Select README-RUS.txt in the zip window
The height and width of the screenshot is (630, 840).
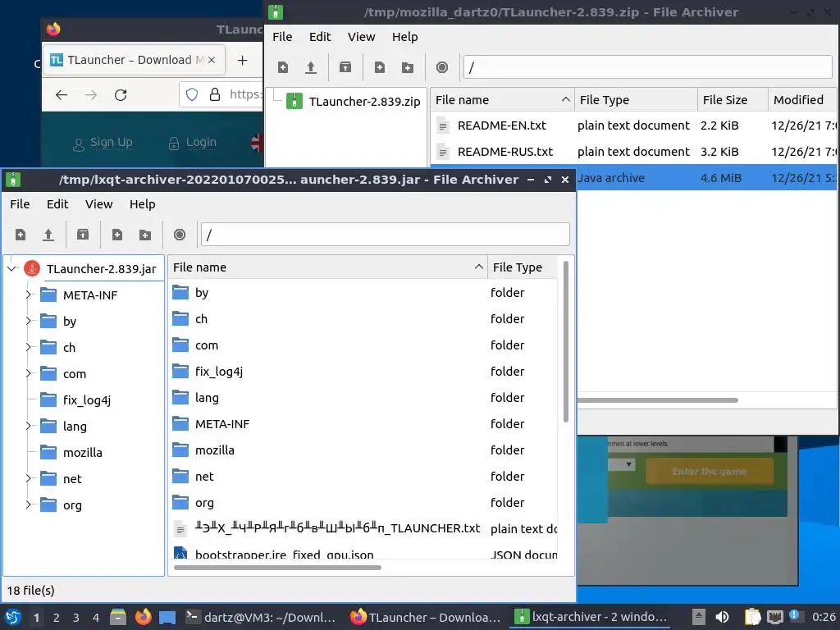pyautogui.click(x=634, y=152)
